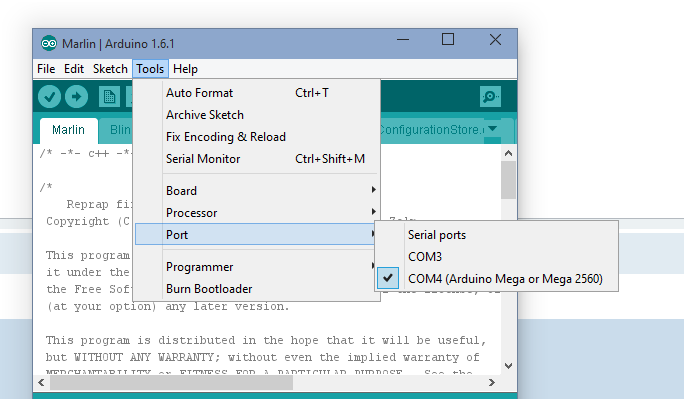Switch to the partially hidden Blink tab
Screen dimensions: 691x409
(116, 130)
